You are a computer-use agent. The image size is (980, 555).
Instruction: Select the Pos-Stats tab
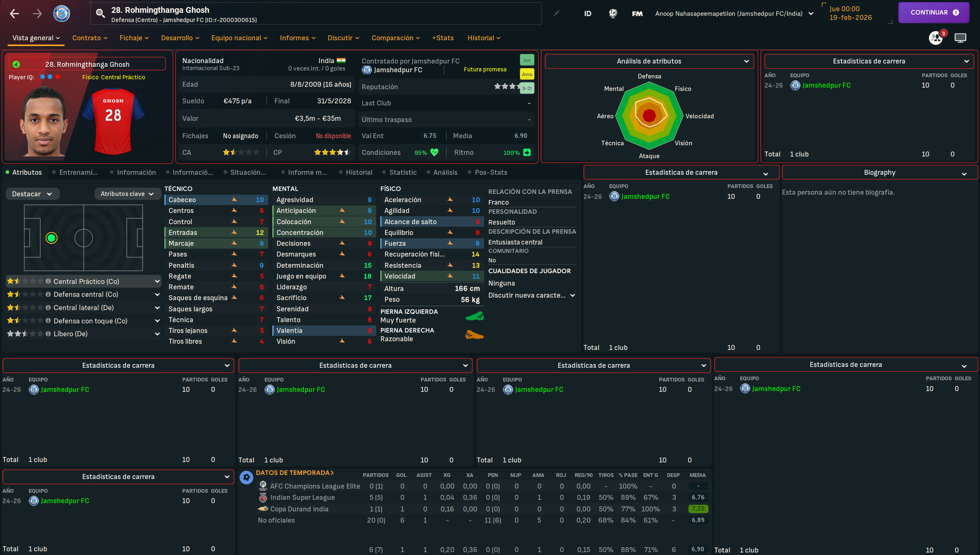click(491, 172)
